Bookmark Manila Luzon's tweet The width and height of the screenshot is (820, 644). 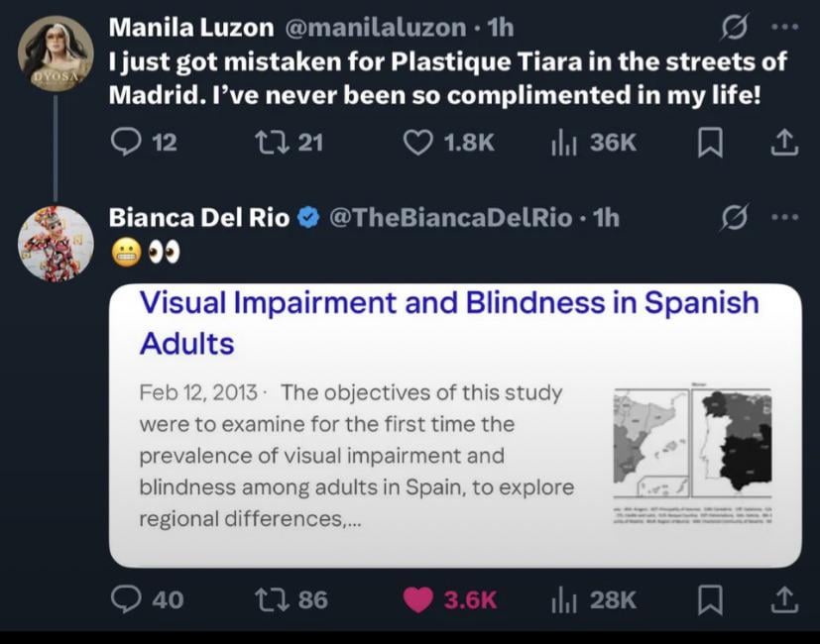pyautogui.click(x=710, y=144)
